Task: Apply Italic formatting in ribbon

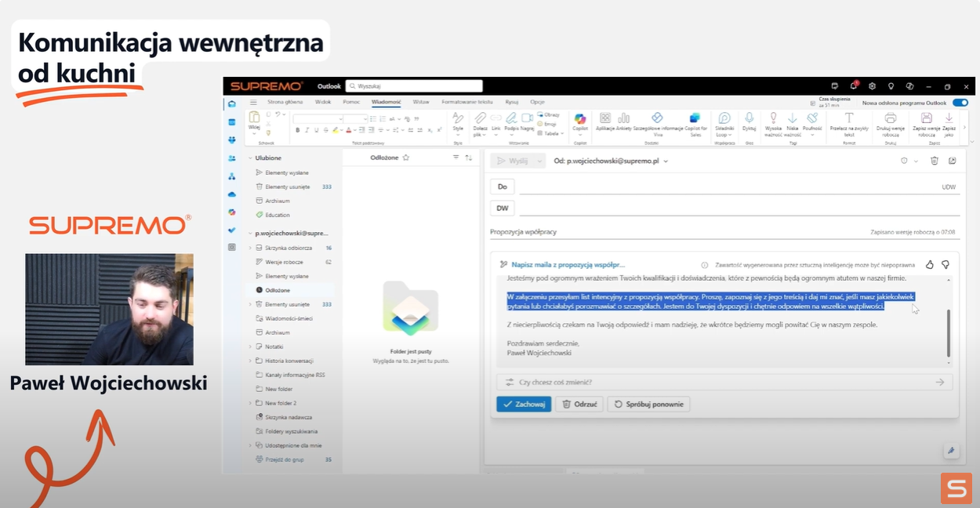Action: point(307,130)
